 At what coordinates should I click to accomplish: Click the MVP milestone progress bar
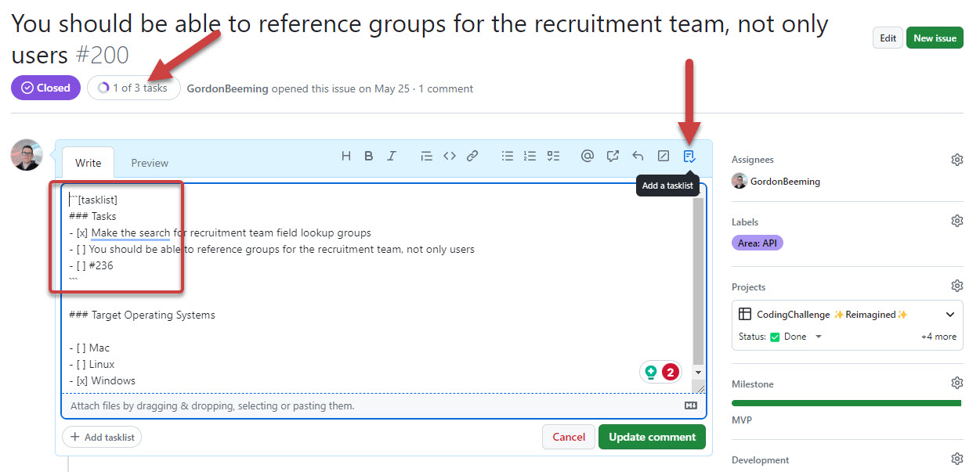(846, 403)
